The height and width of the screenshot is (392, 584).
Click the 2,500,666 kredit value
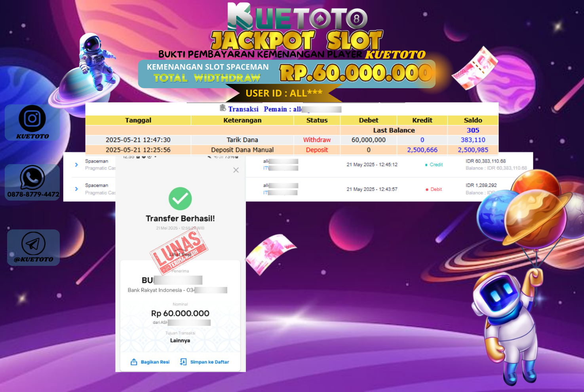tap(422, 150)
